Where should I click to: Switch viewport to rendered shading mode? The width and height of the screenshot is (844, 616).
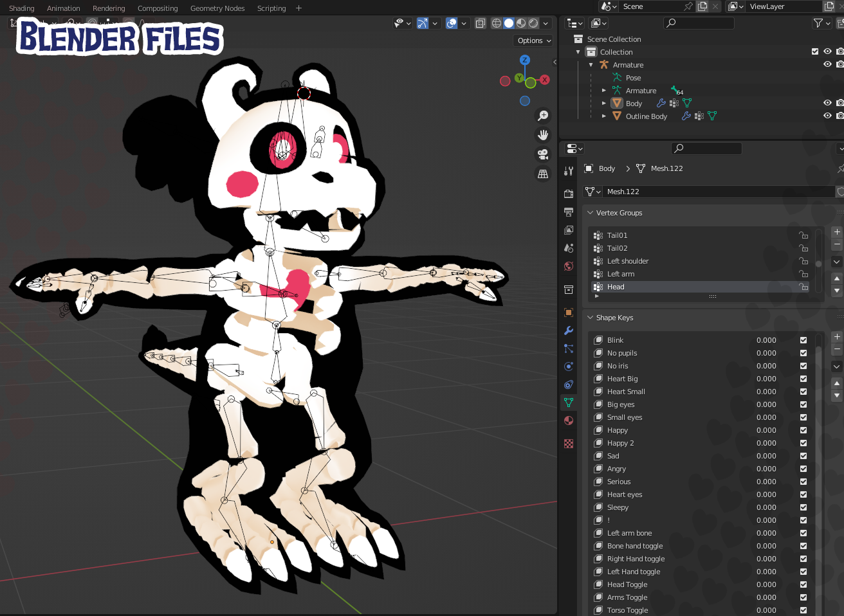[x=533, y=23]
